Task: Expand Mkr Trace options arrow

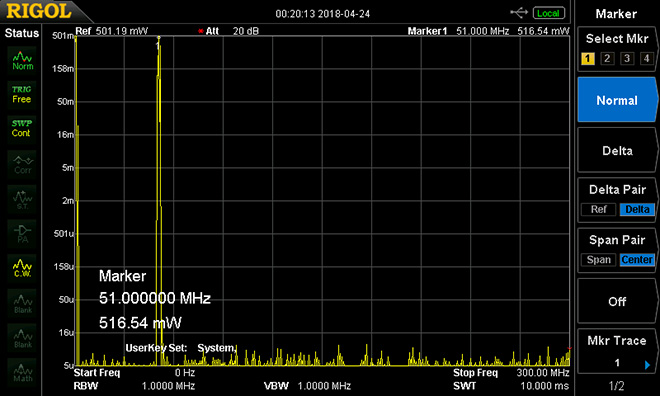Action: pyautogui.click(x=647, y=364)
